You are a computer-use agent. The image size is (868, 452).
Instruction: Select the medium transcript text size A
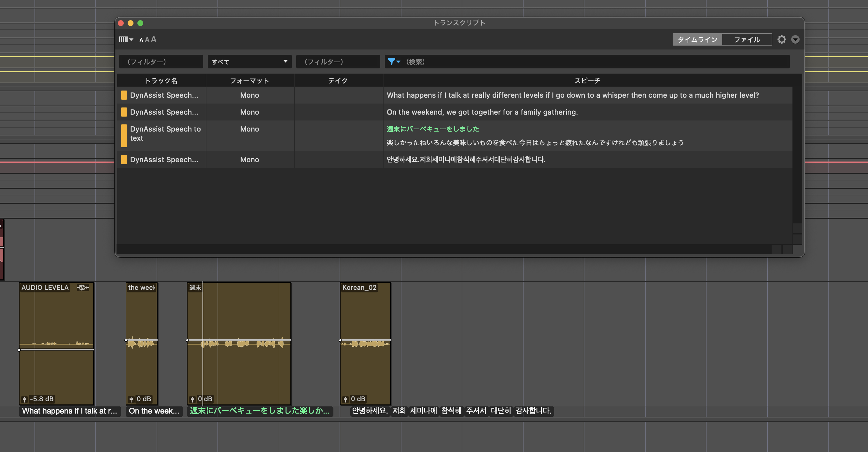pyautogui.click(x=147, y=40)
